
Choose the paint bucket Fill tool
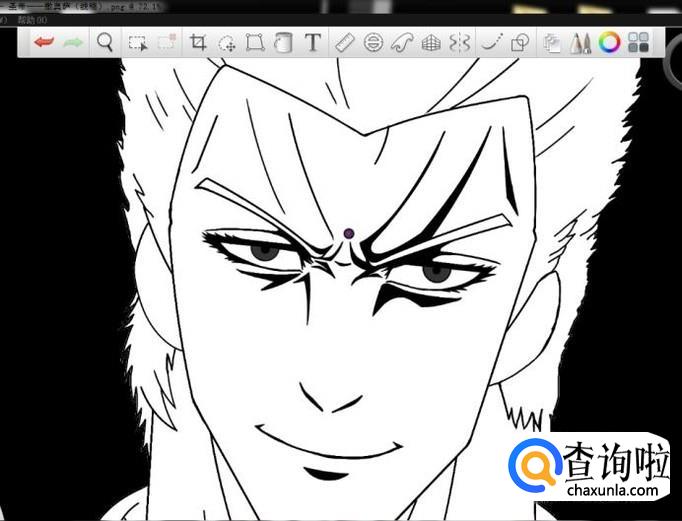(x=283, y=43)
